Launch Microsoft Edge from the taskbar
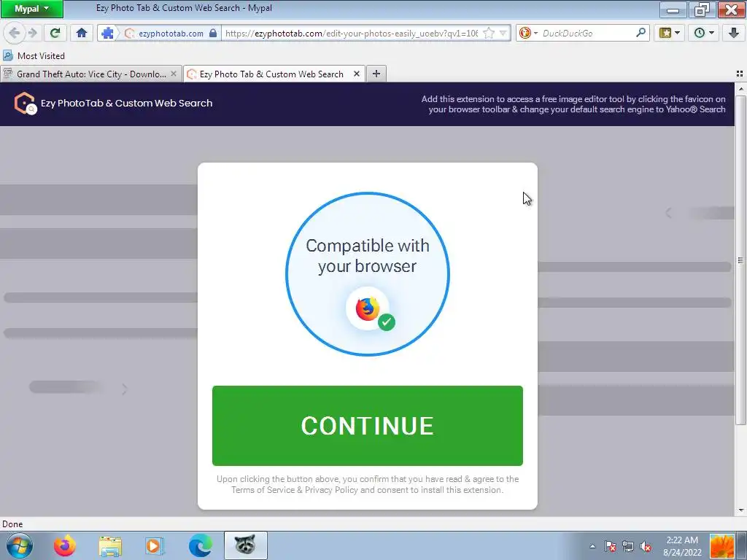The image size is (747, 560). [200, 545]
